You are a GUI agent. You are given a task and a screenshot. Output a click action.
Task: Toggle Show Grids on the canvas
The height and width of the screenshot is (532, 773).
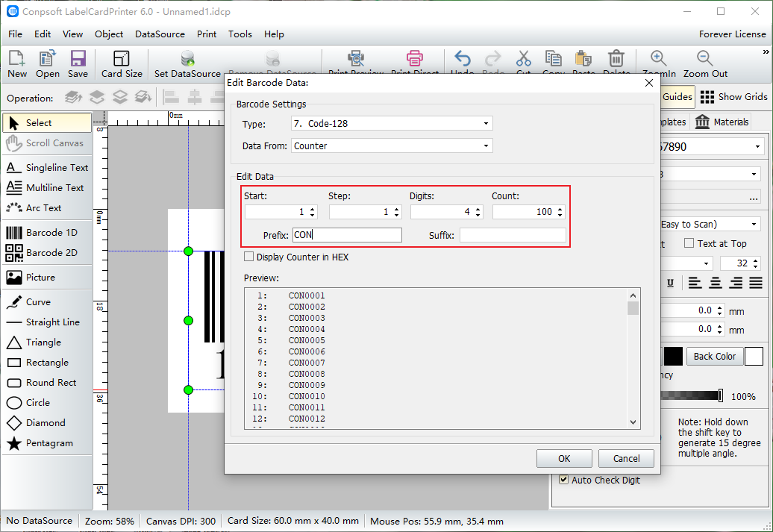point(733,97)
